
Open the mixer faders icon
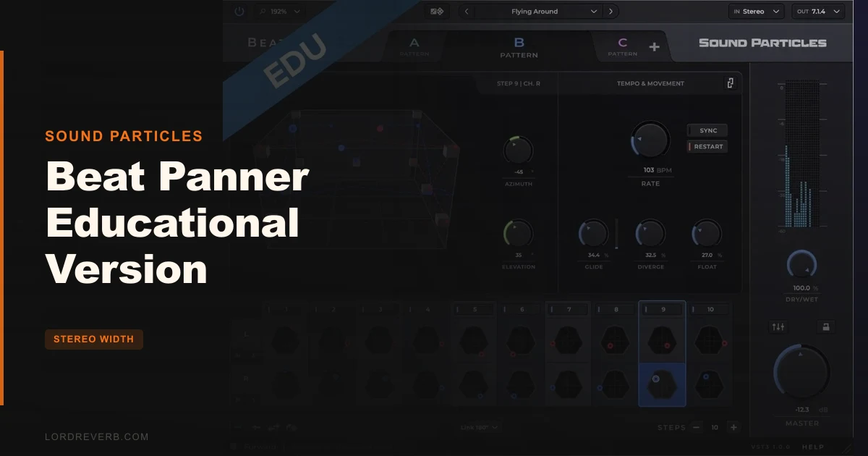click(x=778, y=327)
